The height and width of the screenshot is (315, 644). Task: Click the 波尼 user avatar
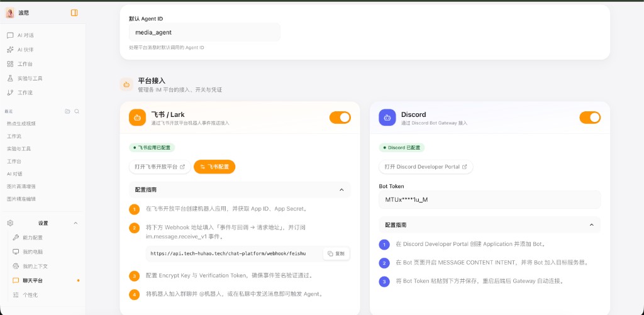(9, 13)
